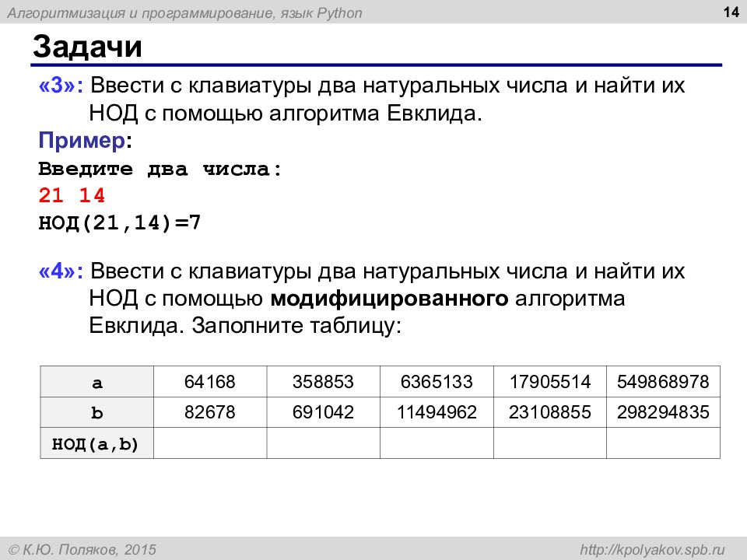Click the cell containing 549868978
Screen dimensions: 747x560
click(663, 381)
